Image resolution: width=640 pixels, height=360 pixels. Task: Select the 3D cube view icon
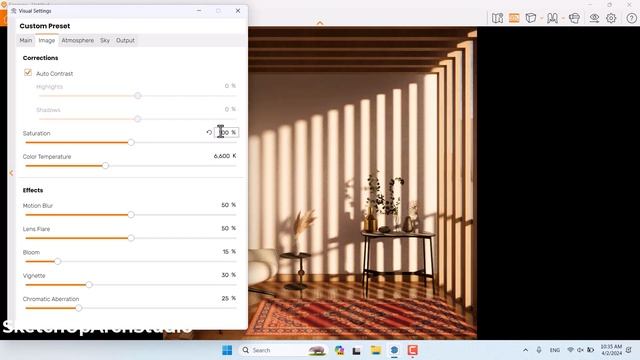coord(531,18)
